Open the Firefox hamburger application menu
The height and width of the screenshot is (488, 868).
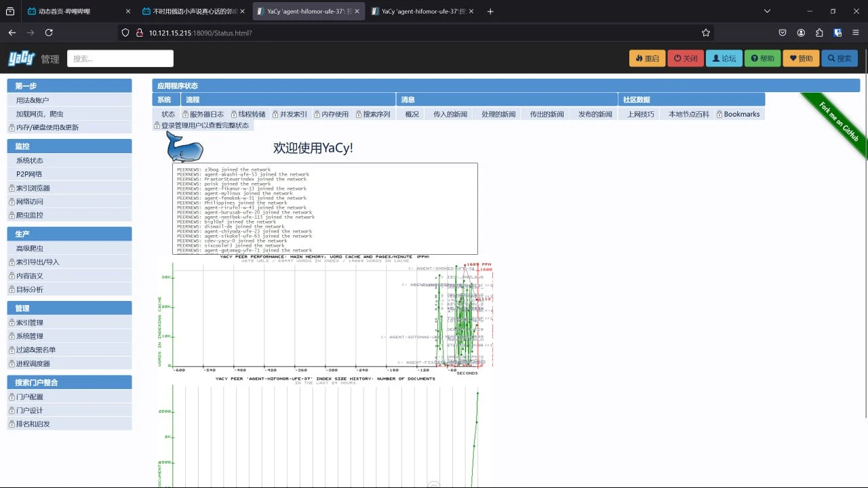856,33
